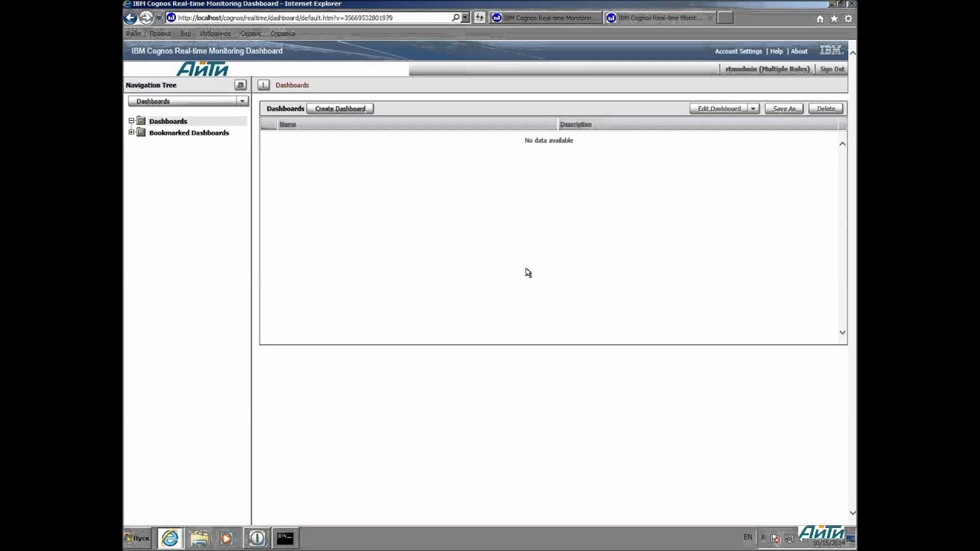Image resolution: width=980 pixels, height=551 pixels.
Task: Open the Edit Dashboard dropdown arrow
Action: point(753,109)
